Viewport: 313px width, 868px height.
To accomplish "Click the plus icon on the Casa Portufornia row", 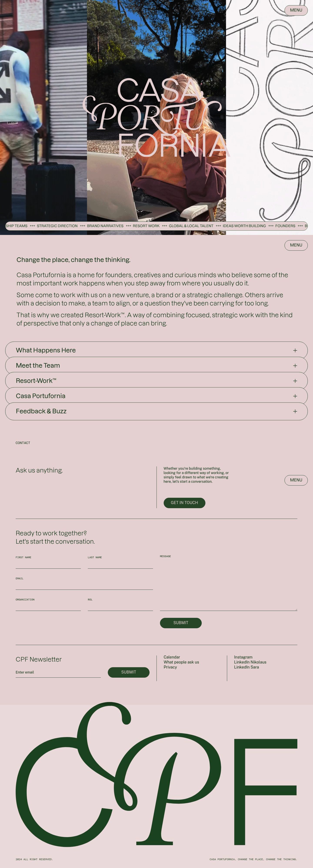I will [x=295, y=396].
